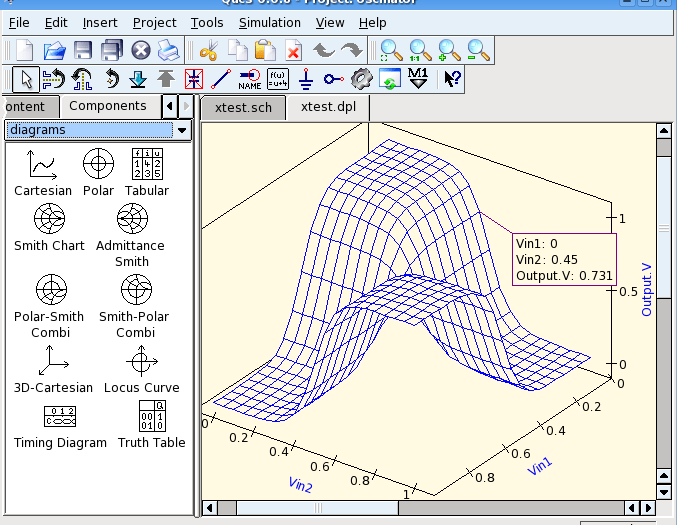This screenshot has height=525, width=677.
Task: Insert a ground symbol from toolbar
Action: point(307,78)
